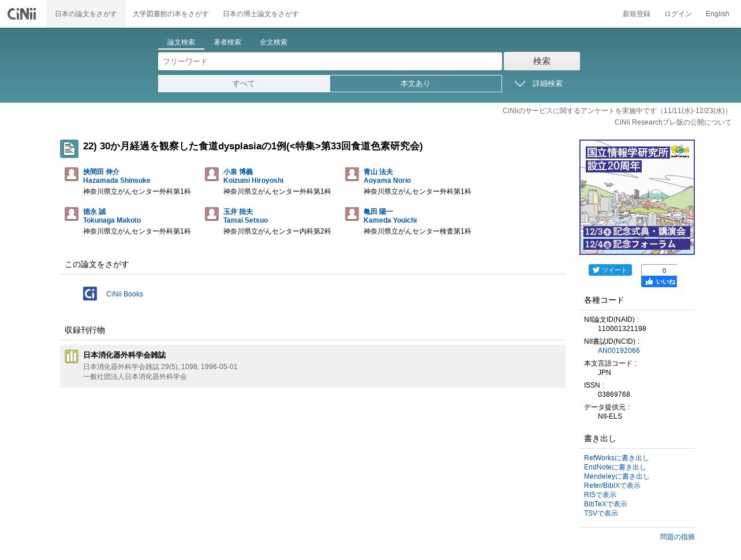Click the NAID value 110001321198

click(622, 329)
